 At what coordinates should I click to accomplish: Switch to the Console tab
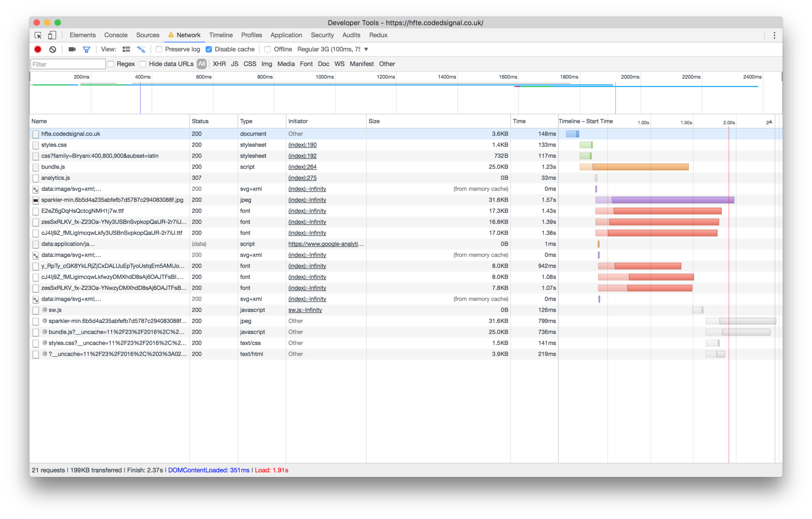click(116, 35)
